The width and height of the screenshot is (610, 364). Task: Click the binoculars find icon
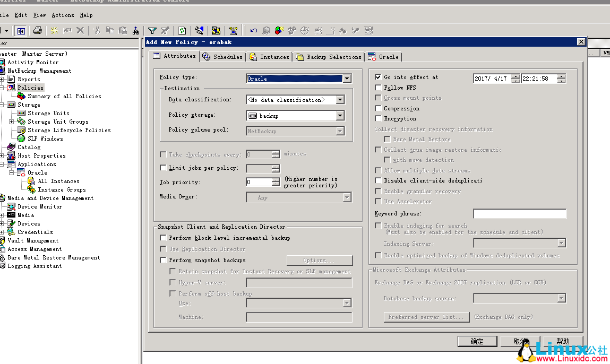(136, 31)
